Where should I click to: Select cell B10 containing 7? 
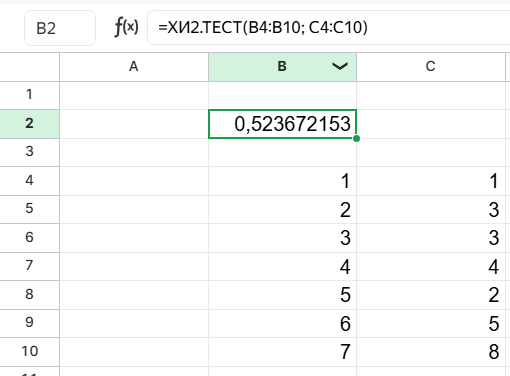[282, 352]
